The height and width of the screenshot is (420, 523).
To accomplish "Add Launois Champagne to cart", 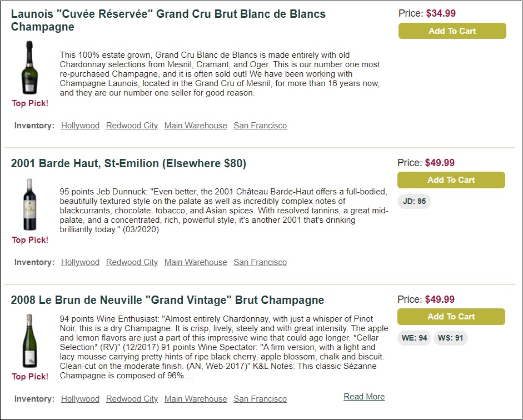I will (x=452, y=31).
